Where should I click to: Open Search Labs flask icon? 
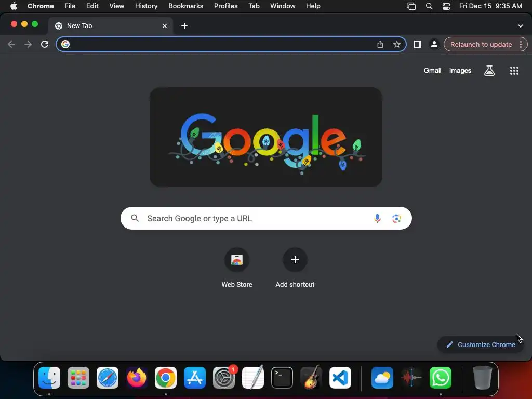click(x=489, y=71)
